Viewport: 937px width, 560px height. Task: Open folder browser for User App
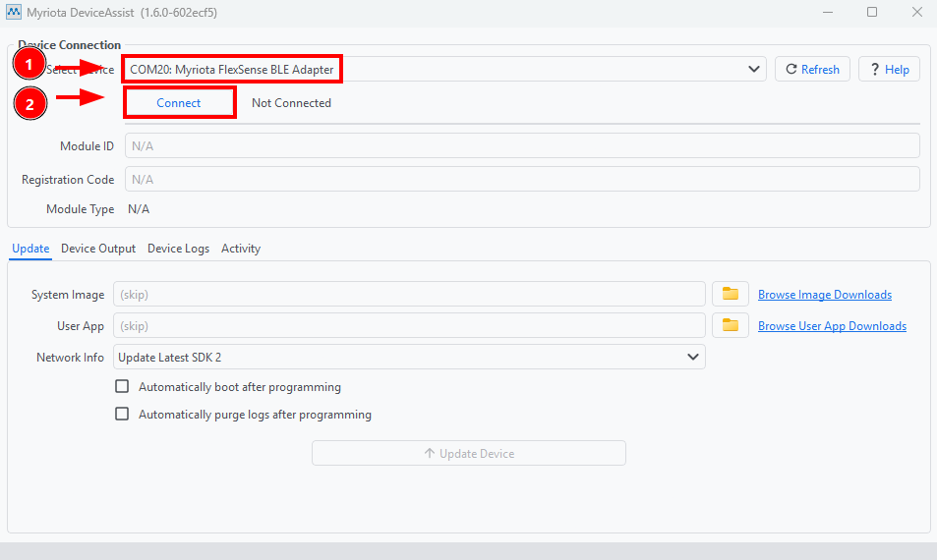click(731, 325)
